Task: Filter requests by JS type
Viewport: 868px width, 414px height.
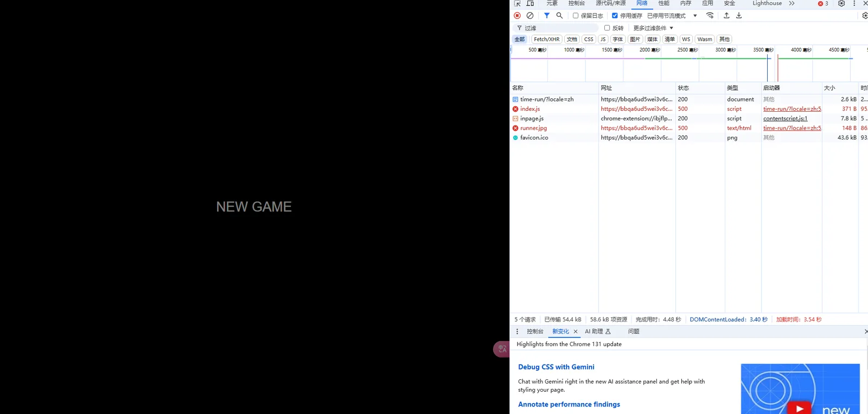Action: pyautogui.click(x=603, y=39)
